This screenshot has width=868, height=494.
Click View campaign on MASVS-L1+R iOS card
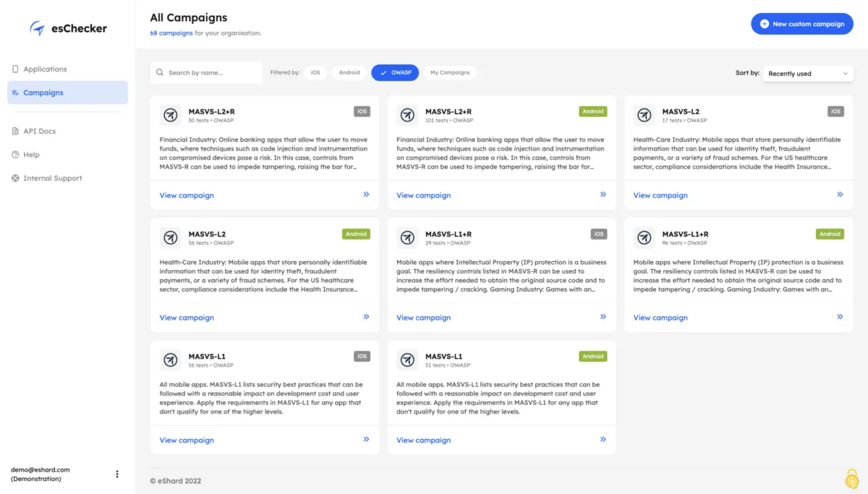[x=423, y=318]
